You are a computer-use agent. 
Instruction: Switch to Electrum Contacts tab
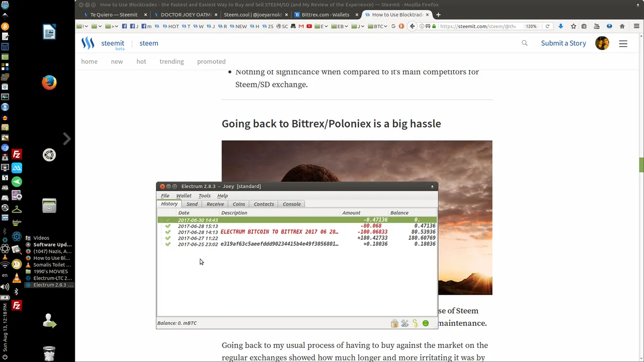click(264, 204)
